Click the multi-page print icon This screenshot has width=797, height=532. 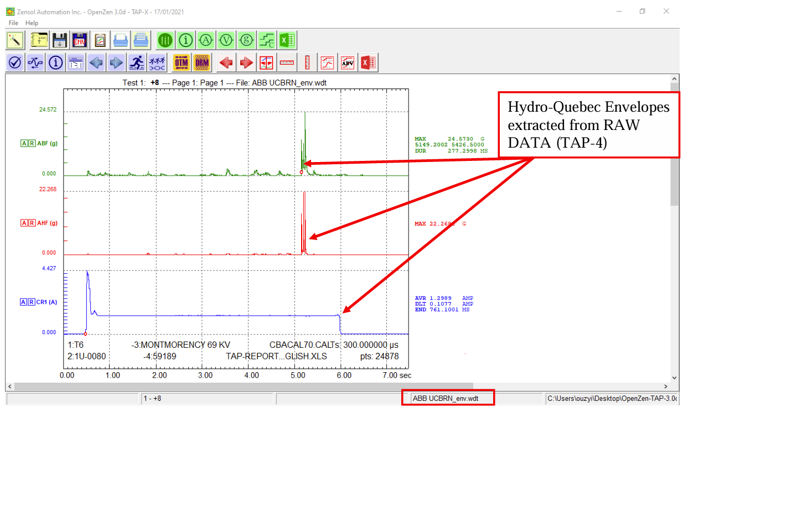141,40
